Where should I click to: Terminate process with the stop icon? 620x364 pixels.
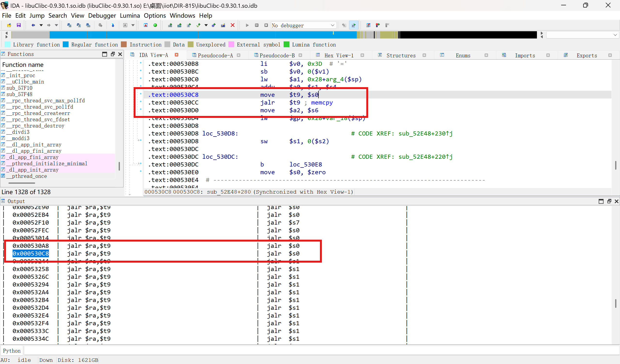point(266,25)
